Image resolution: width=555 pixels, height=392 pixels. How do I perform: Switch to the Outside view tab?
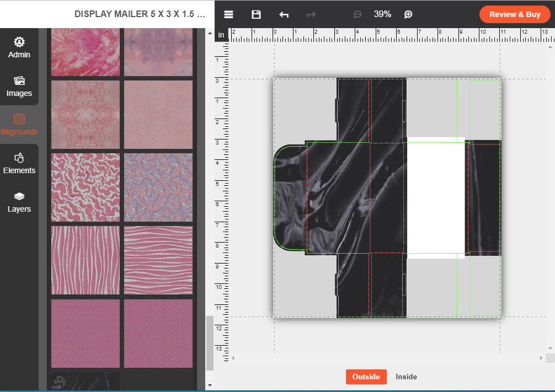coord(366,377)
